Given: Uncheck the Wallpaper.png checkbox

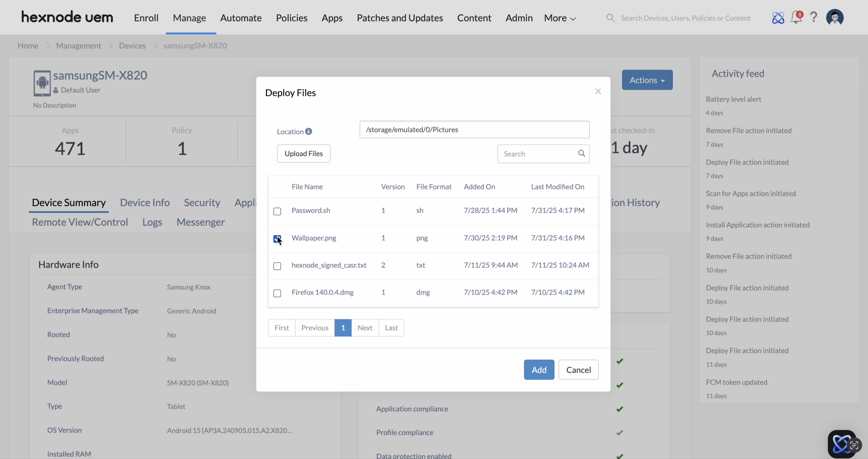Looking at the screenshot, I should click(x=277, y=239).
